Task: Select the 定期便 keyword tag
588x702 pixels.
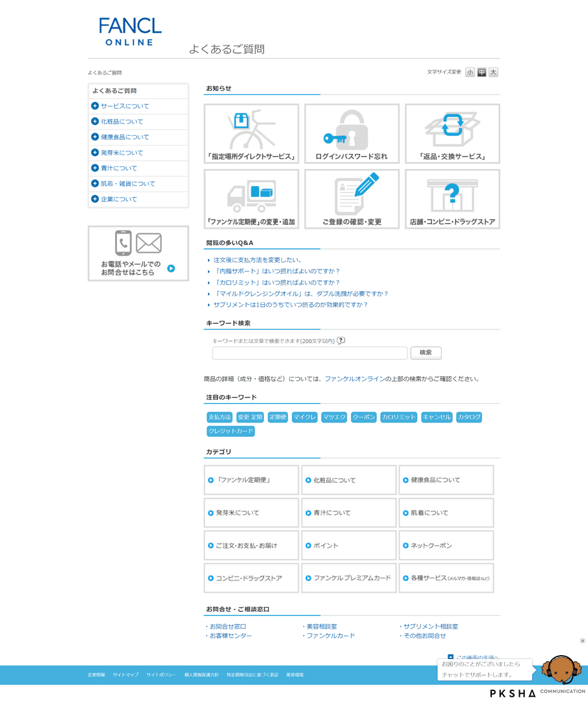Action: pos(277,417)
